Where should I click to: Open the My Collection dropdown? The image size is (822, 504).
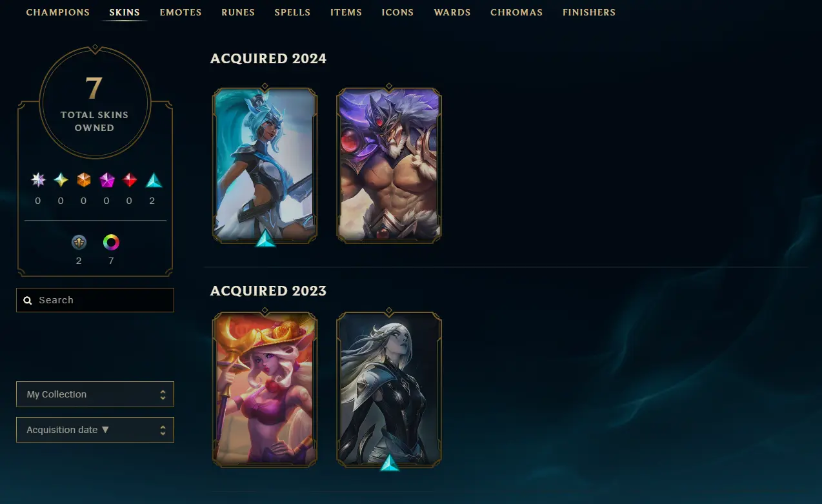95,394
